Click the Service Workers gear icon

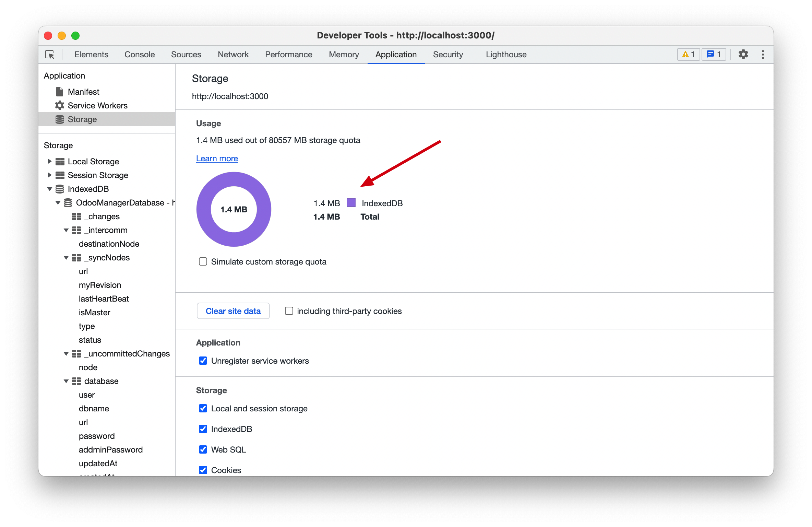coord(60,105)
